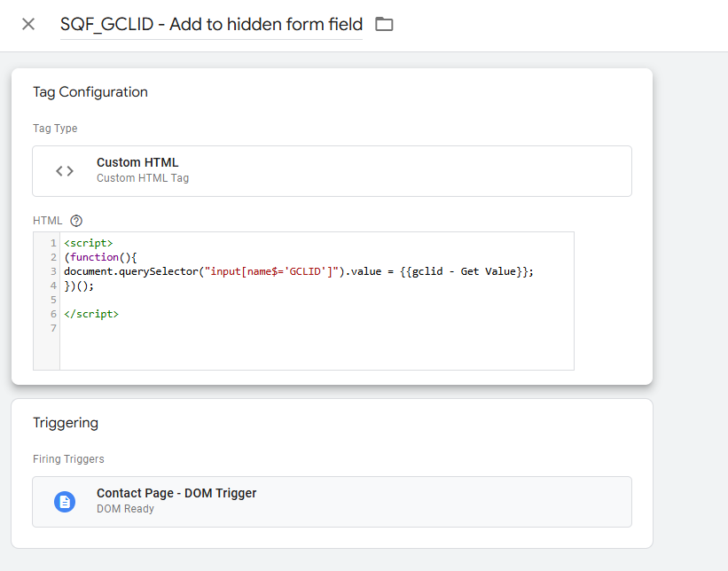Click the folder icon beside the tag name
Viewport: 728px width, 571px height.
384,24
